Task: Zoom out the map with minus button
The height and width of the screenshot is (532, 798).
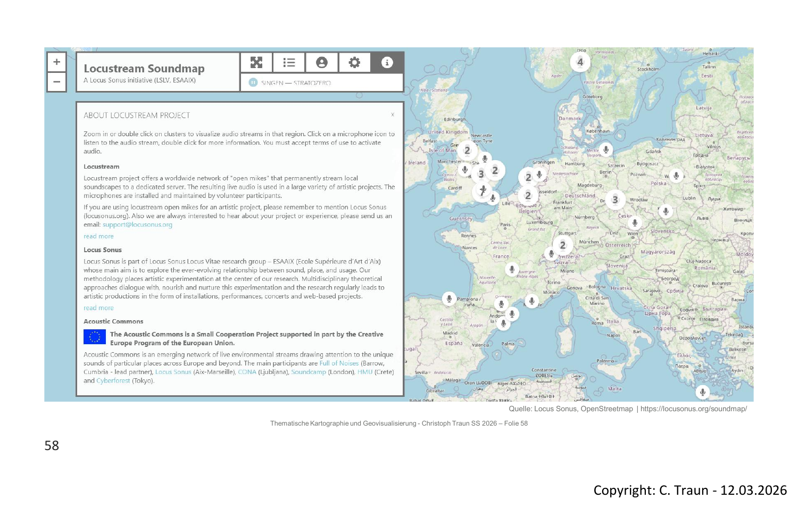Action: pyautogui.click(x=56, y=82)
